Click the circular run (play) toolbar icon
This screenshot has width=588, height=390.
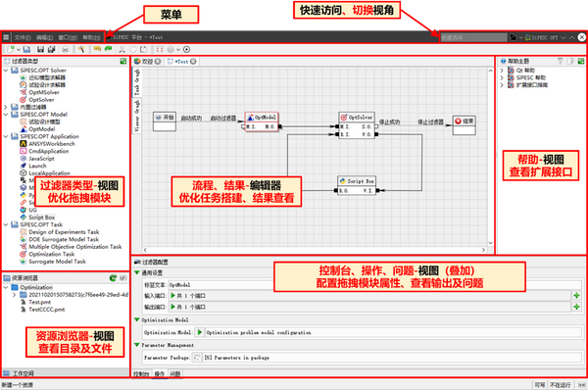[x=187, y=49]
